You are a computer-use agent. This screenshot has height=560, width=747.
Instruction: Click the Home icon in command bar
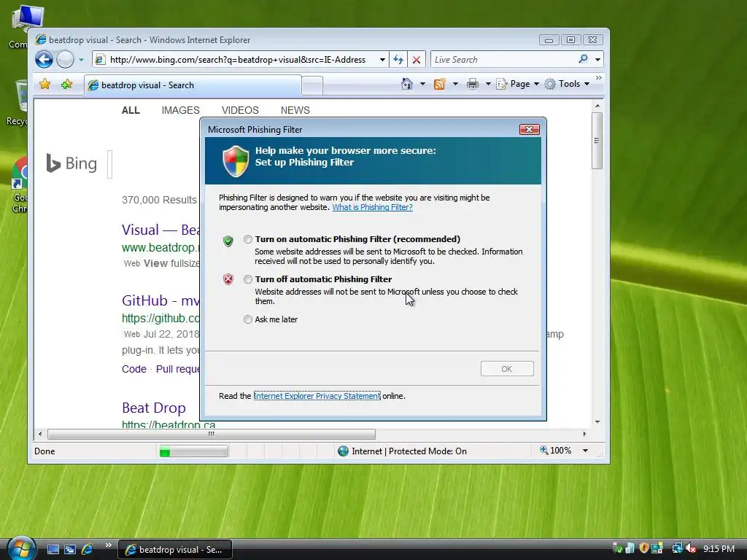407,84
